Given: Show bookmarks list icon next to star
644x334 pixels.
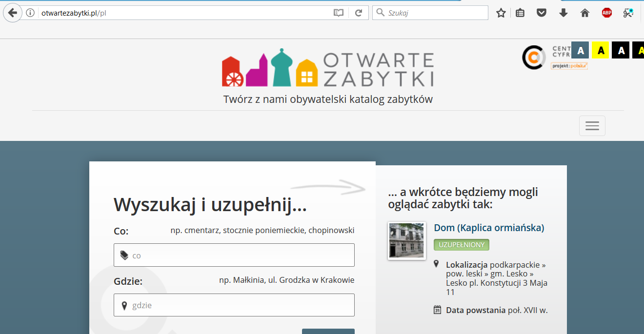Looking at the screenshot, I should (520, 13).
